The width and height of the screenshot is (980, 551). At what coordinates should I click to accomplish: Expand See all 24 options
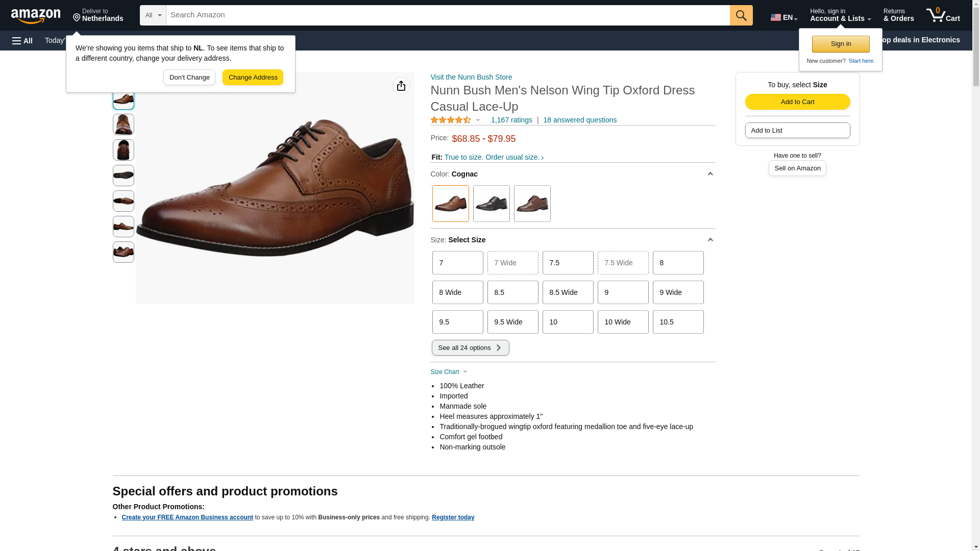coord(470,348)
